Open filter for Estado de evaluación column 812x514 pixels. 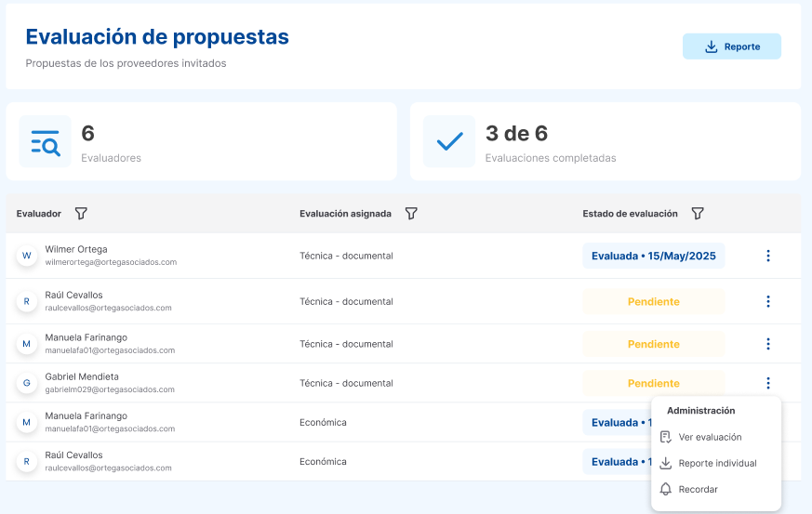(698, 214)
